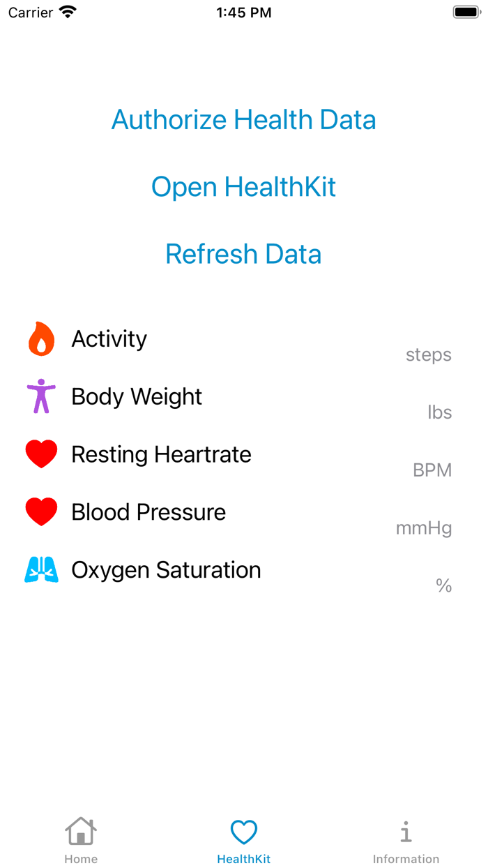Select the purple Body Weight figure icon
Image resolution: width=488 pixels, height=868 pixels.
[x=41, y=396]
